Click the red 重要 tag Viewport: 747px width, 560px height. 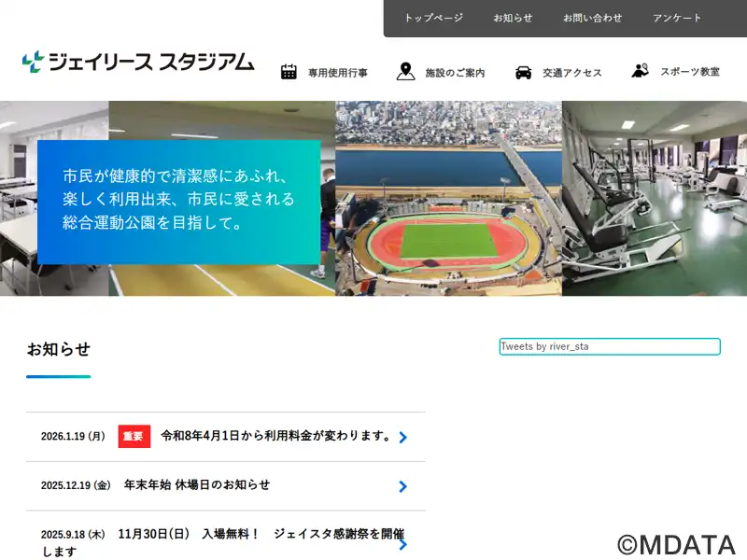(134, 436)
